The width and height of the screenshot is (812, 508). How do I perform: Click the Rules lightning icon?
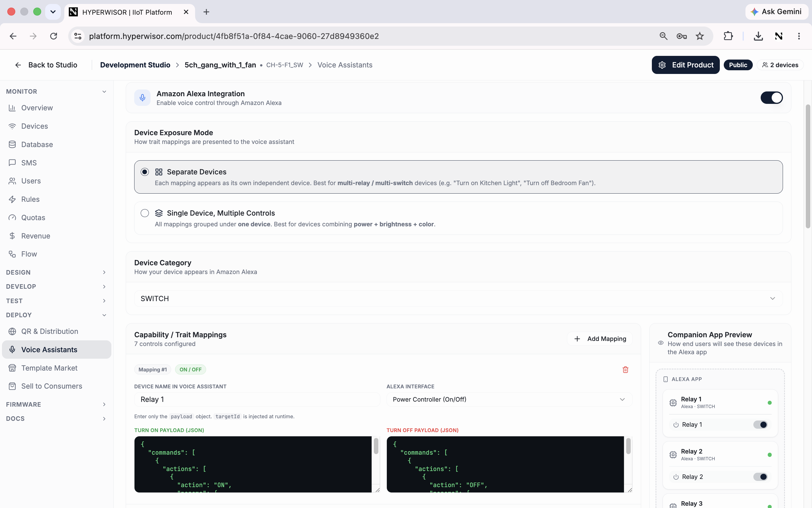coord(12,199)
